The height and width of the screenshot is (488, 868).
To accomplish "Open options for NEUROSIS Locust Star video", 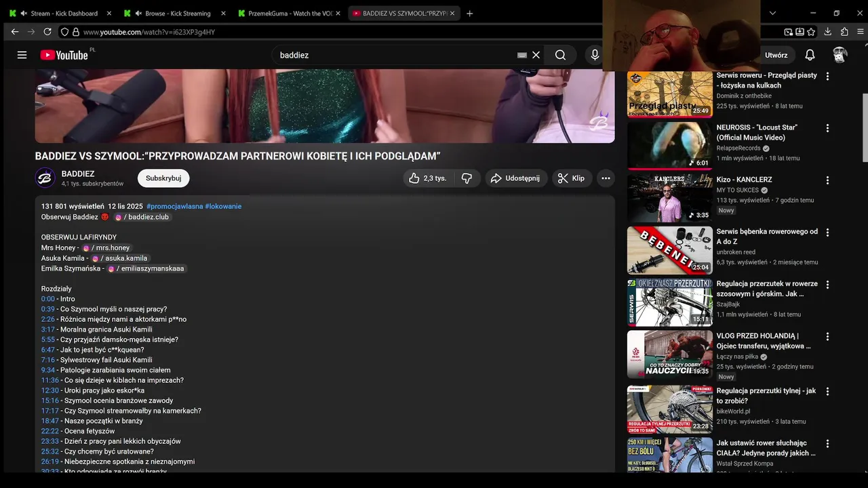I will (x=827, y=128).
